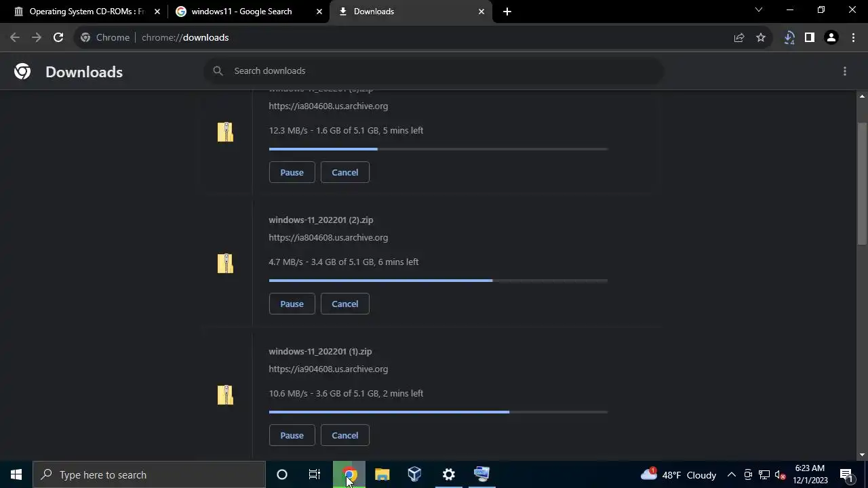The height and width of the screenshot is (488, 868).
Task: Click the Search downloads field
Action: coord(434,70)
